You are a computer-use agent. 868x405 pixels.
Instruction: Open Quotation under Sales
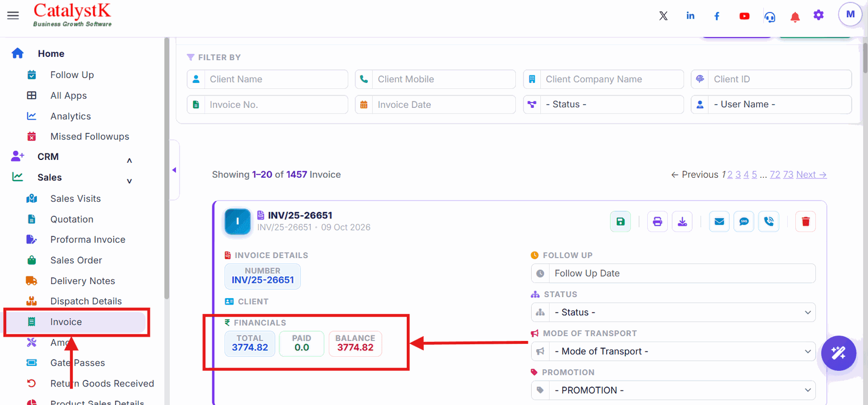[x=72, y=219]
